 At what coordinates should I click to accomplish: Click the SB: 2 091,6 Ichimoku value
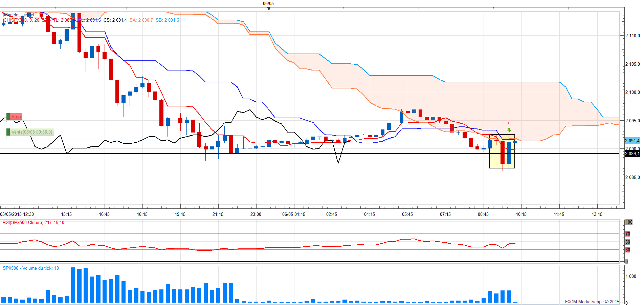tap(167, 20)
